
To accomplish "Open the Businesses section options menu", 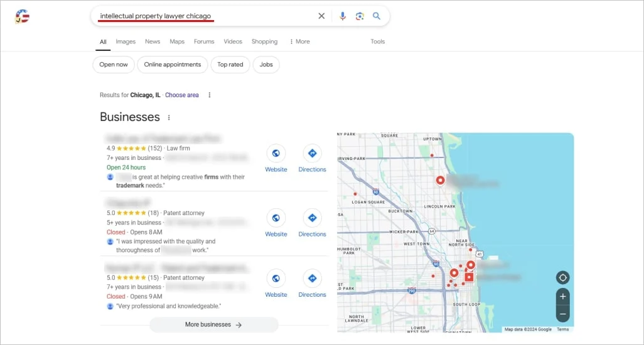I will point(169,118).
